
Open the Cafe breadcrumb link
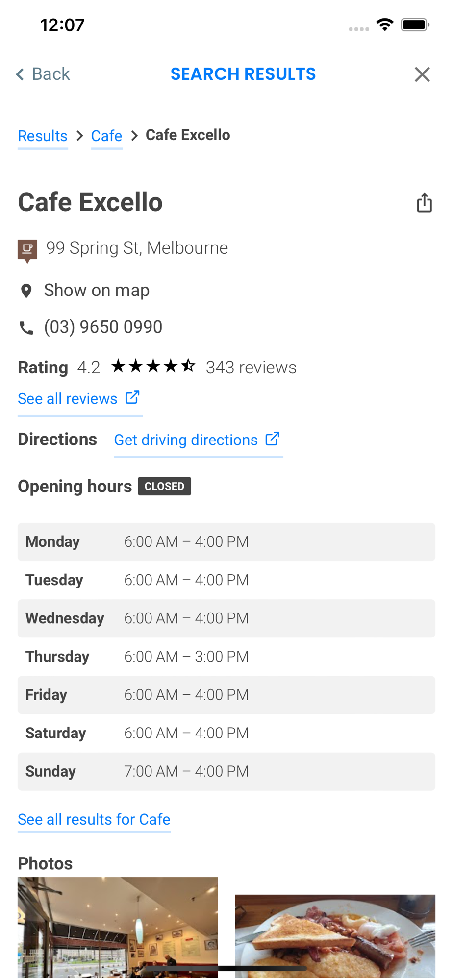pyautogui.click(x=106, y=136)
